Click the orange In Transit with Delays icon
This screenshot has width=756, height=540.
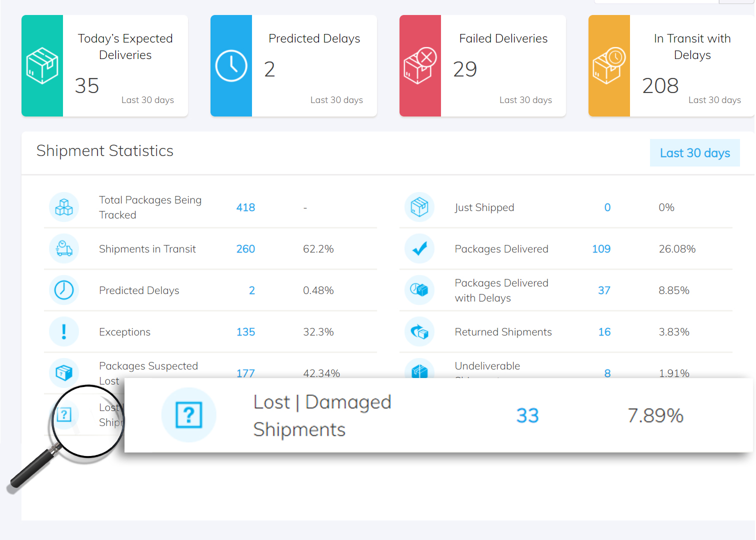608,66
